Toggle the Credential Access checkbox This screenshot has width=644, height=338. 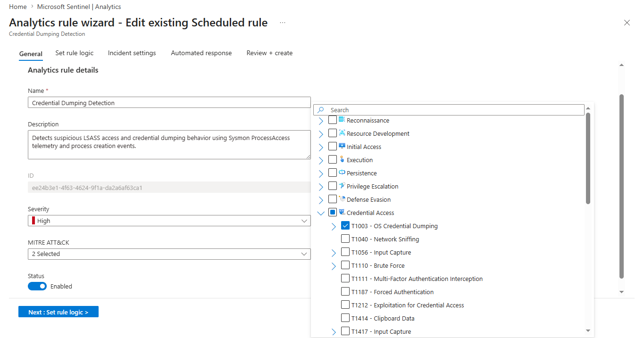pyautogui.click(x=333, y=213)
